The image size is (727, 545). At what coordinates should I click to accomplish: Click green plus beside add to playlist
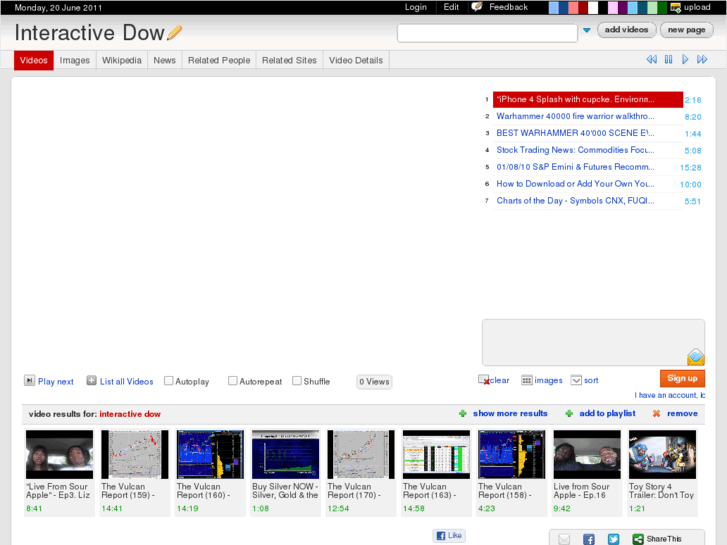pyautogui.click(x=569, y=413)
